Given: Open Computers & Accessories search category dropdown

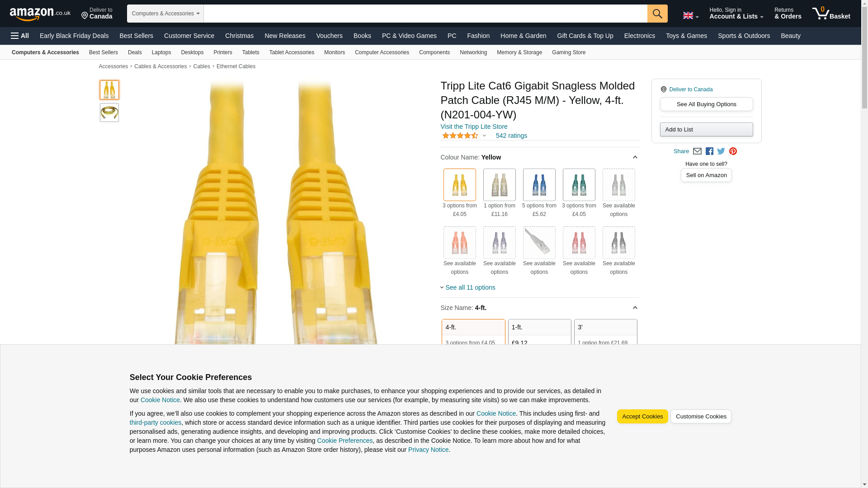Looking at the screenshot, I should pyautogui.click(x=165, y=14).
